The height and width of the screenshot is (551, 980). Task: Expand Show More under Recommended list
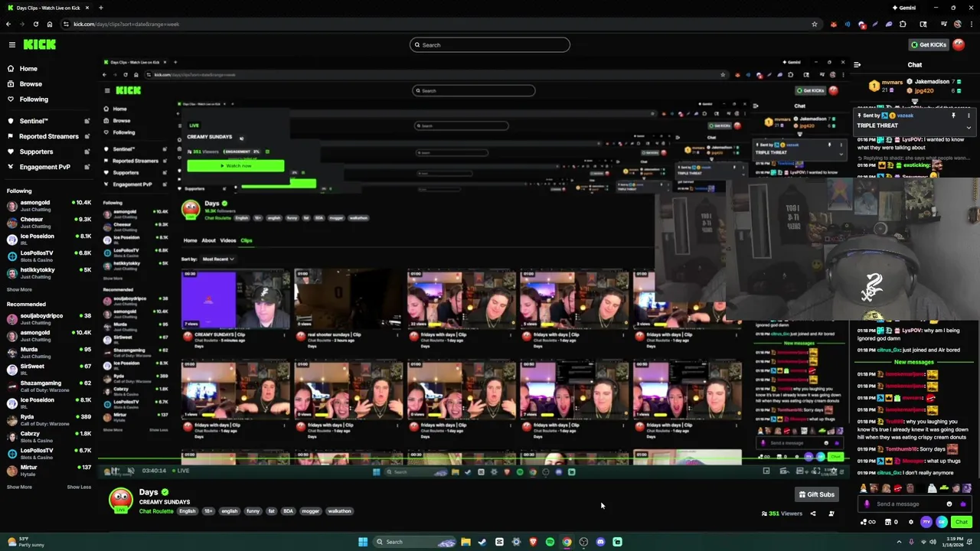click(x=20, y=487)
